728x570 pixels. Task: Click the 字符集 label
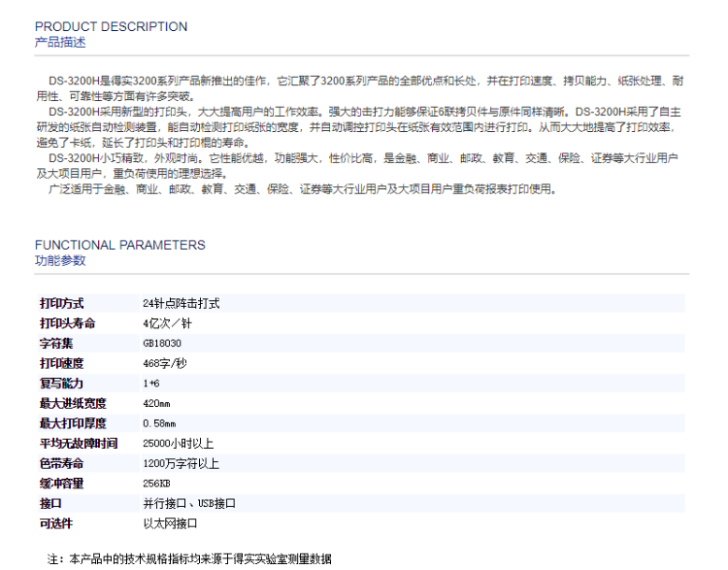(x=56, y=344)
